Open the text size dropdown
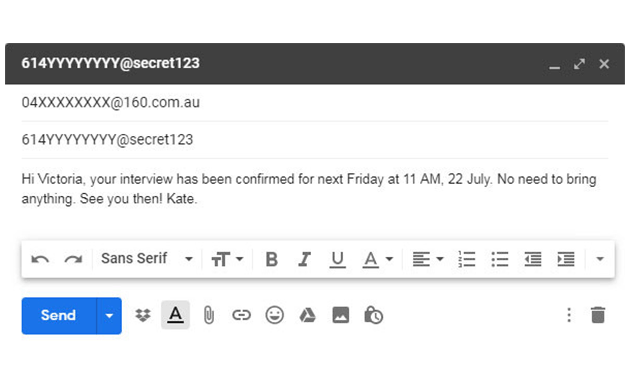 [227, 259]
